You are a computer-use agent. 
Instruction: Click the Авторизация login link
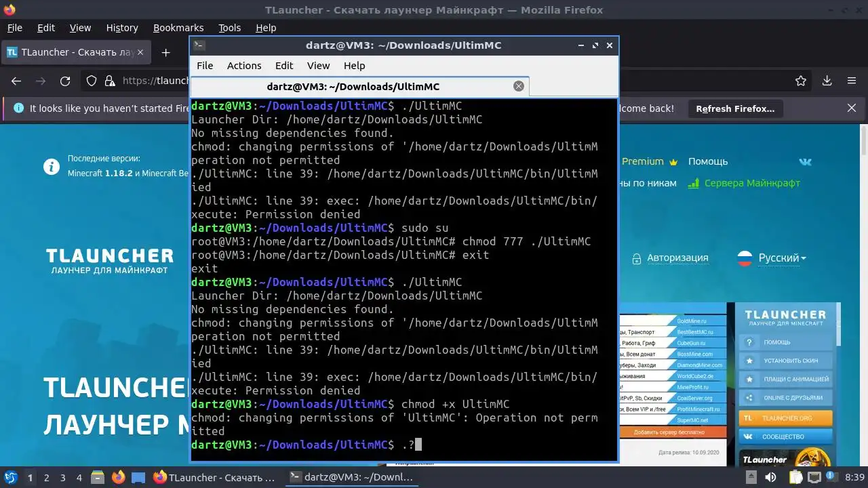coord(670,258)
